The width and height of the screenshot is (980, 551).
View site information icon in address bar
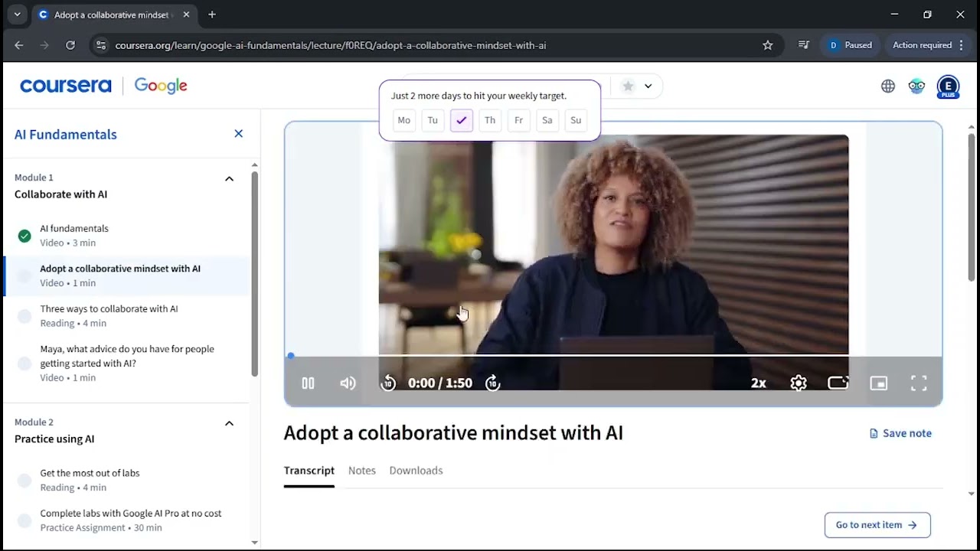100,45
